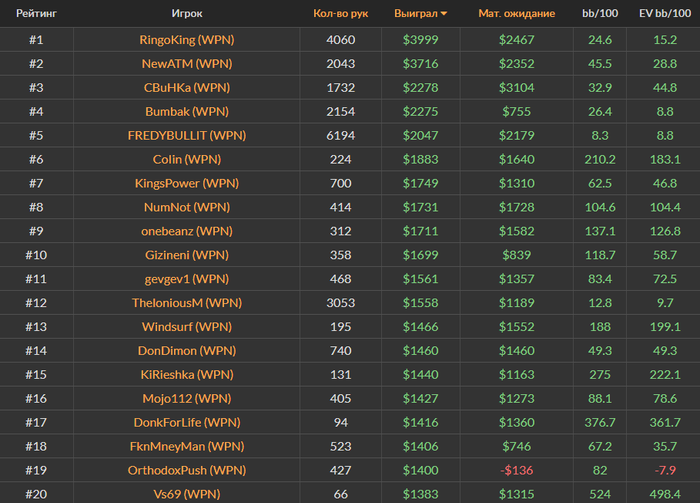Select bb/100 value 376.7
The width and height of the screenshot is (700, 503).
600,423
